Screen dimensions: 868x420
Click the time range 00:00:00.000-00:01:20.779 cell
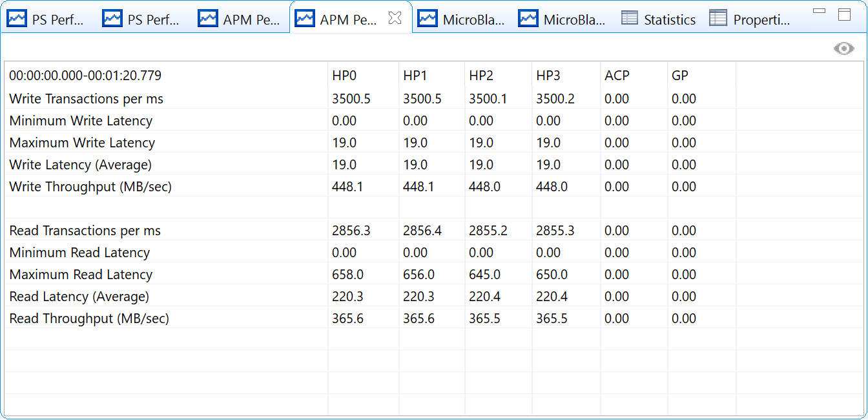point(85,76)
